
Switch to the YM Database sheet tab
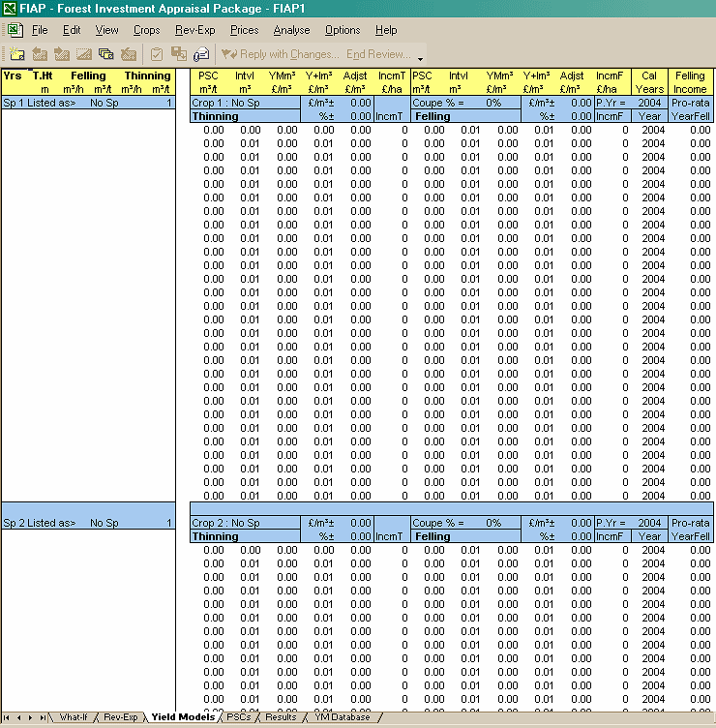click(342, 717)
